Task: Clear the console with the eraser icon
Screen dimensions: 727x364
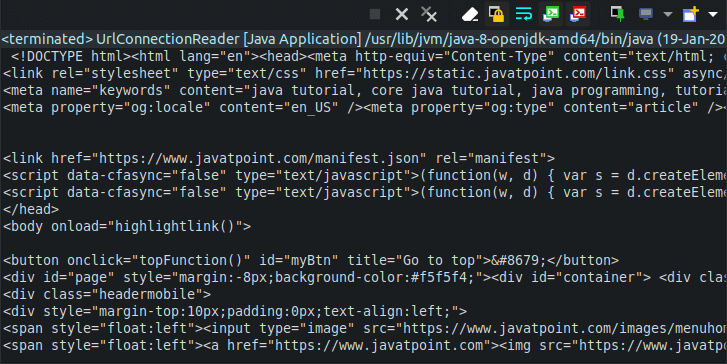Action: click(470, 14)
